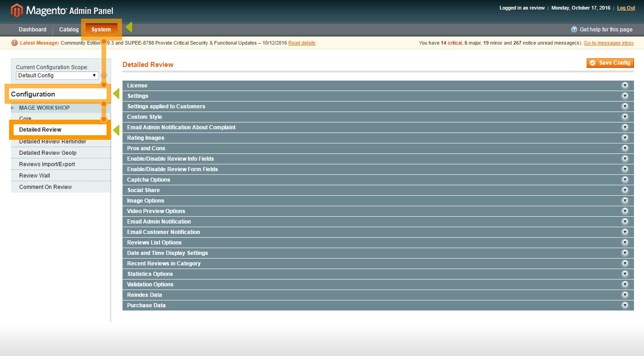Click the Magento logo icon
The width and height of the screenshot is (644, 356).
[17, 10]
